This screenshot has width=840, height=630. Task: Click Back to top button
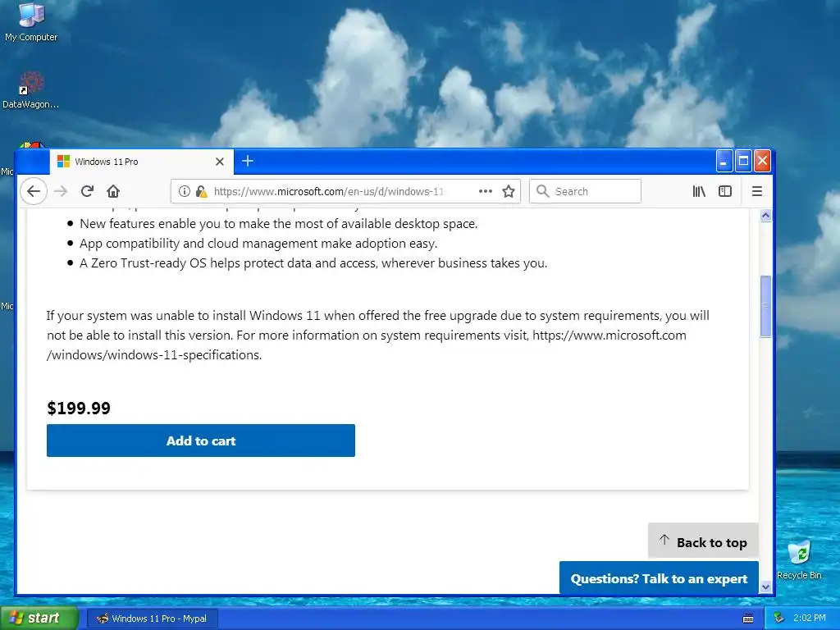pos(703,542)
